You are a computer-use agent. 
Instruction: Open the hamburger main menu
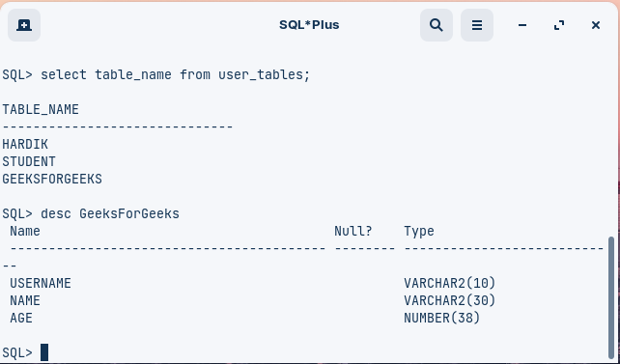tap(477, 25)
